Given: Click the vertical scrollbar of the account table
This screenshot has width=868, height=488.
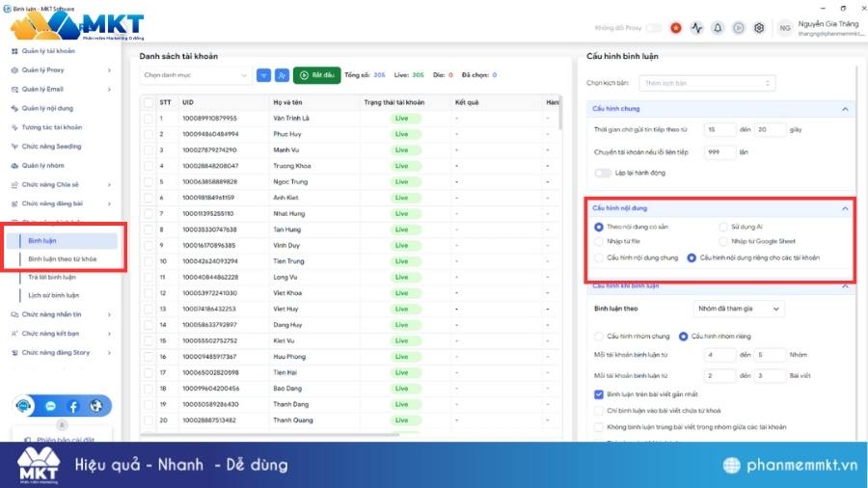Looking at the screenshot, I should [x=560, y=114].
